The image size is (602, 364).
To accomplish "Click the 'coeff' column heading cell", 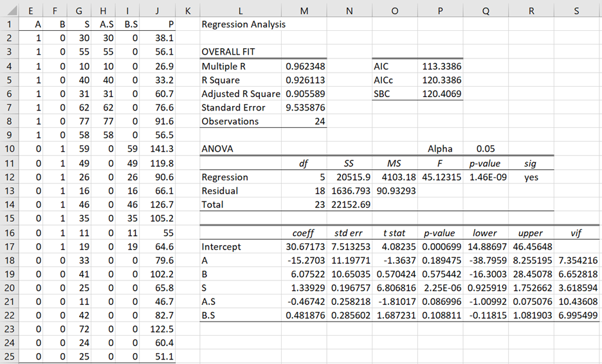I will pos(304,233).
